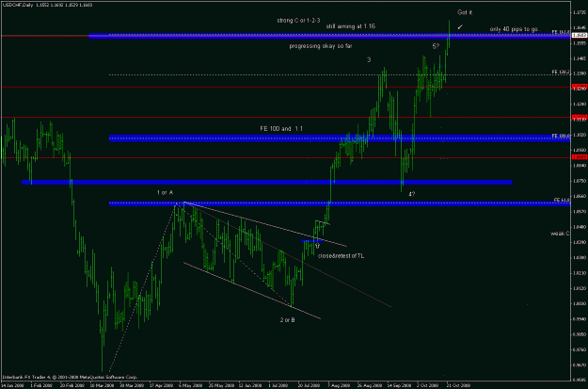Select the 'FE 100 and 1.1' annotation
Screen dimensions: 588x389
coord(281,129)
